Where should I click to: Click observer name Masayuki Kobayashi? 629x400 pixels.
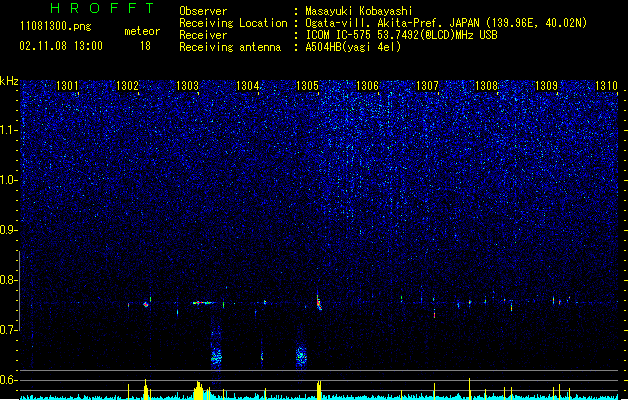(359, 11)
